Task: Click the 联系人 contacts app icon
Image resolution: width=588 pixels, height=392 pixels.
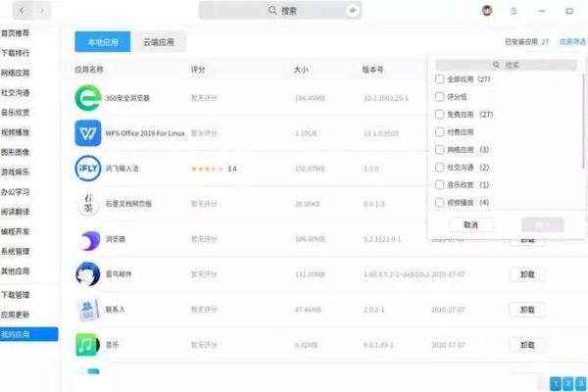Action: 89,310
